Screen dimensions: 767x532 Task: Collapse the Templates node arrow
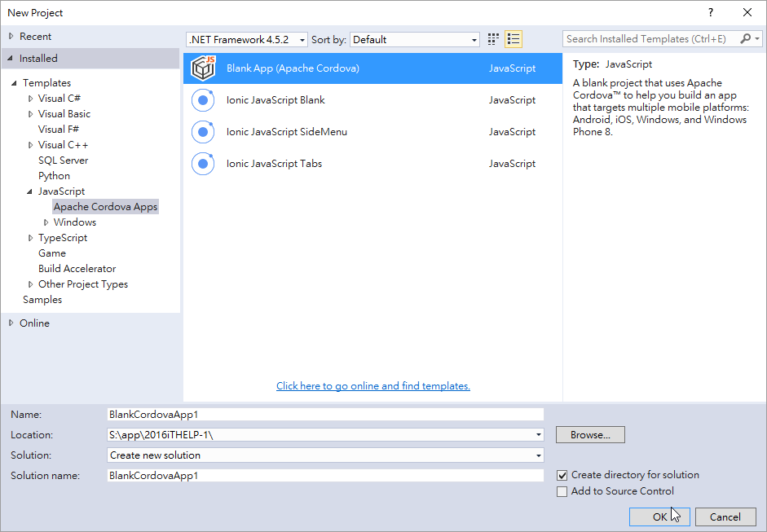click(14, 83)
